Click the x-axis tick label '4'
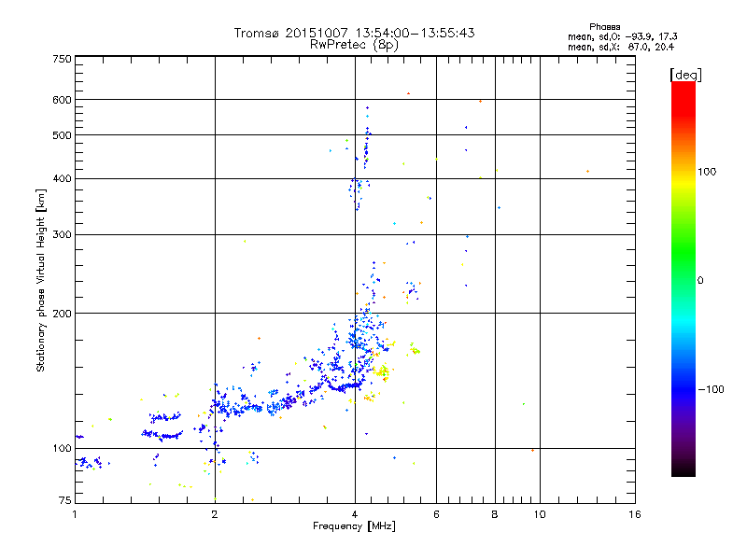The width and height of the screenshot is (747, 560). [355, 514]
